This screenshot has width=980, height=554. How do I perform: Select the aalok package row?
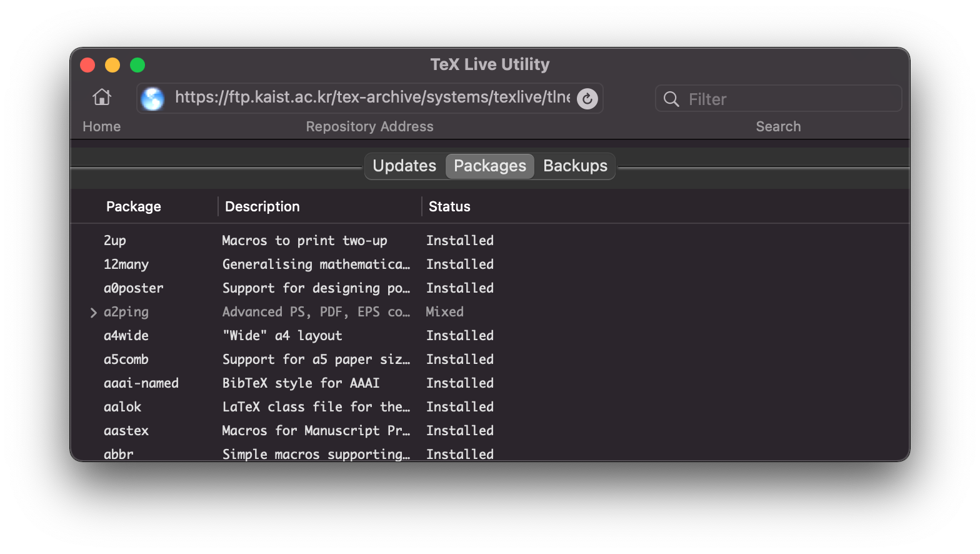coord(490,407)
